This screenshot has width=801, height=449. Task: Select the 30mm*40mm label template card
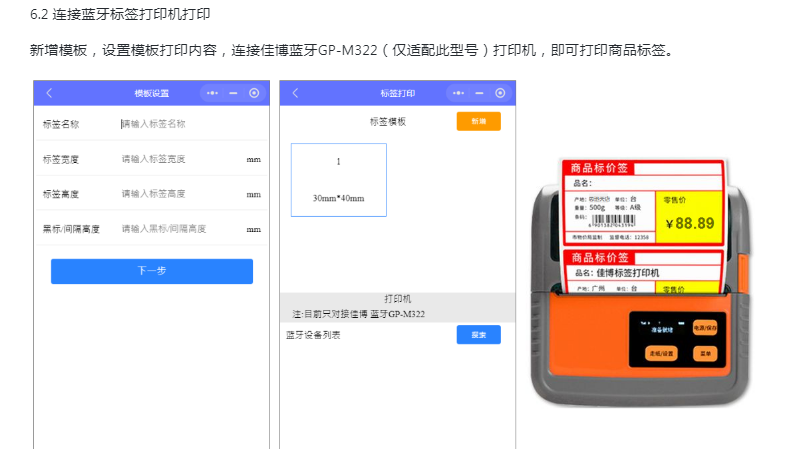pyautogui.click(x=339, y=180)
